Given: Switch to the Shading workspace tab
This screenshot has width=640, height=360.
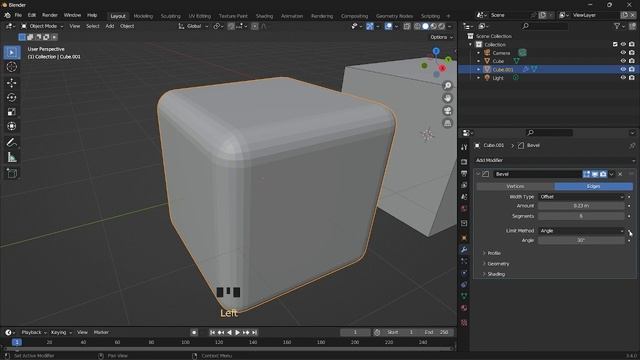Looking at the screenshot, I should click(x=264, y=16).
